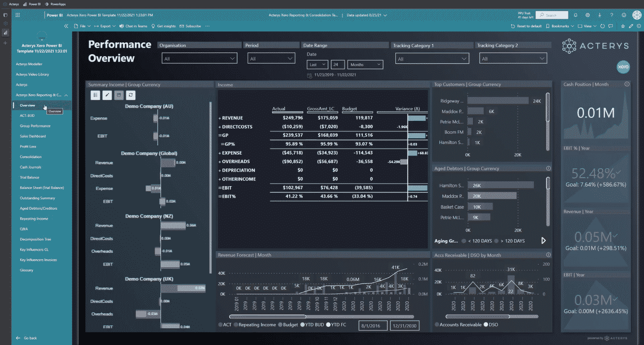The width and height of the screenshot is (644, 345).
Task: Click the edit pencil in top toolbar
Action: tap(631, 26)
